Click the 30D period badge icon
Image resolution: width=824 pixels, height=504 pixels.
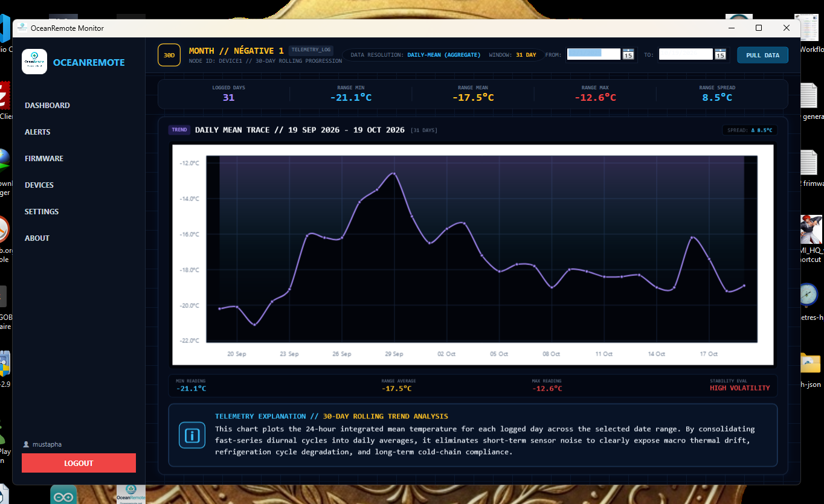click(169, 55)
